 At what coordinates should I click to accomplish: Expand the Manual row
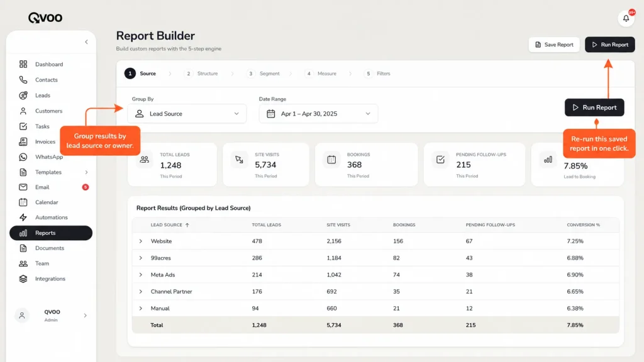[x=140, y=308]
